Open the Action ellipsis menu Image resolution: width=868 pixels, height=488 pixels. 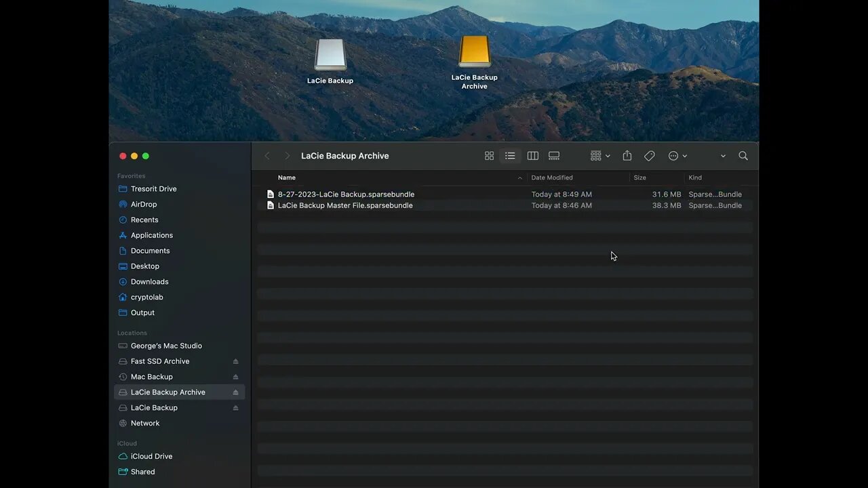677,156
